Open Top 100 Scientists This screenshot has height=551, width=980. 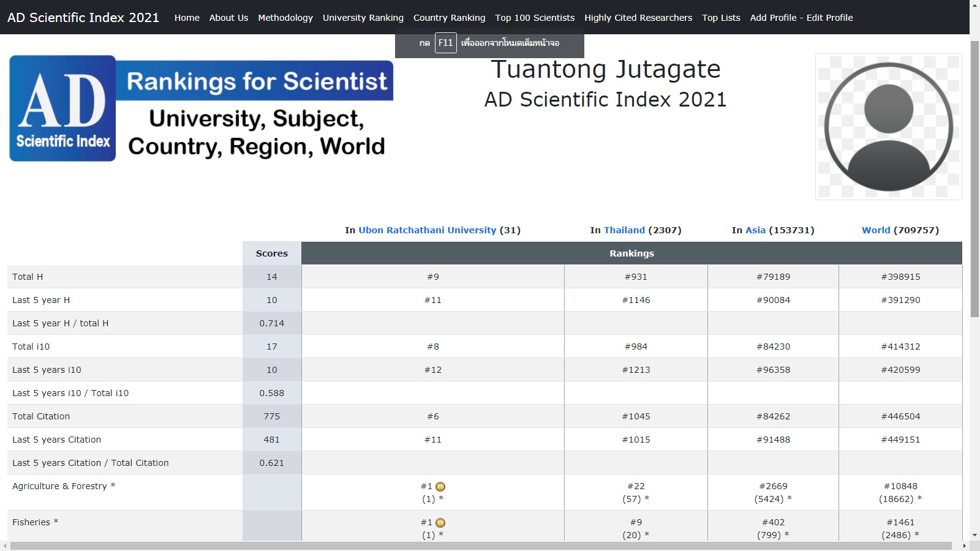[535, 18]
